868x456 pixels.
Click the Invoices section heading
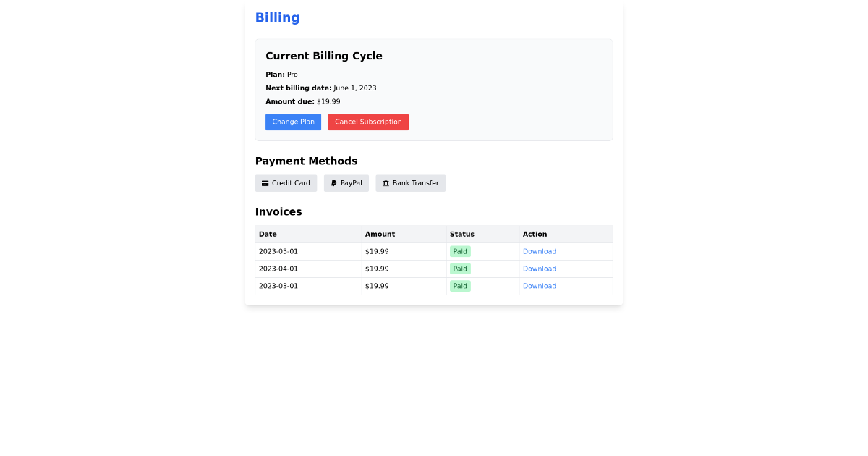(x=278, y=211)
